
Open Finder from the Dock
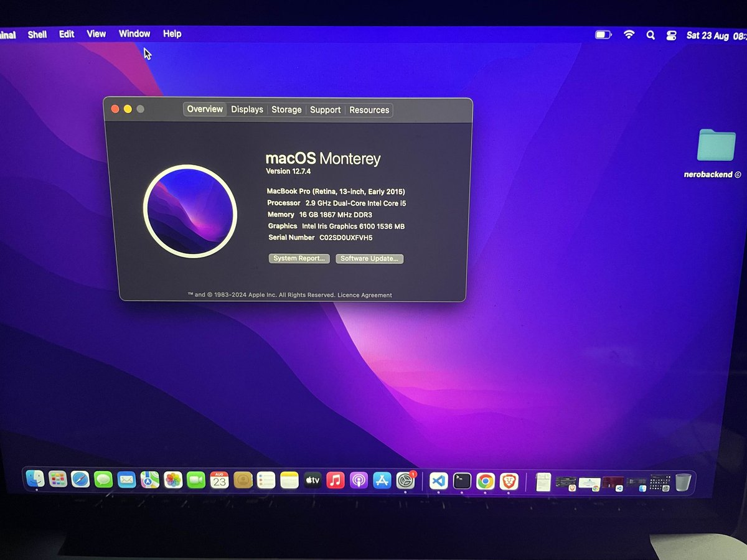point(35,479)
